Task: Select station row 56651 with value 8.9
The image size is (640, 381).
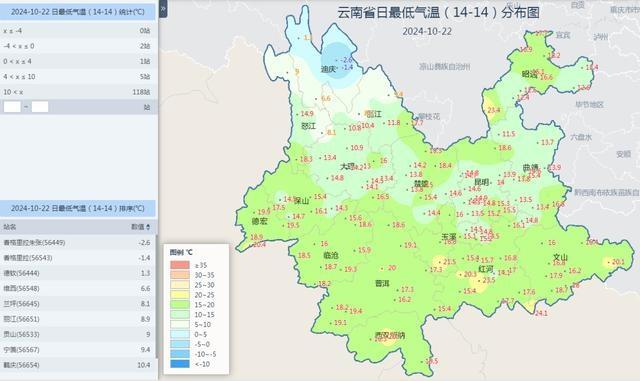Action: coord(78,319)
